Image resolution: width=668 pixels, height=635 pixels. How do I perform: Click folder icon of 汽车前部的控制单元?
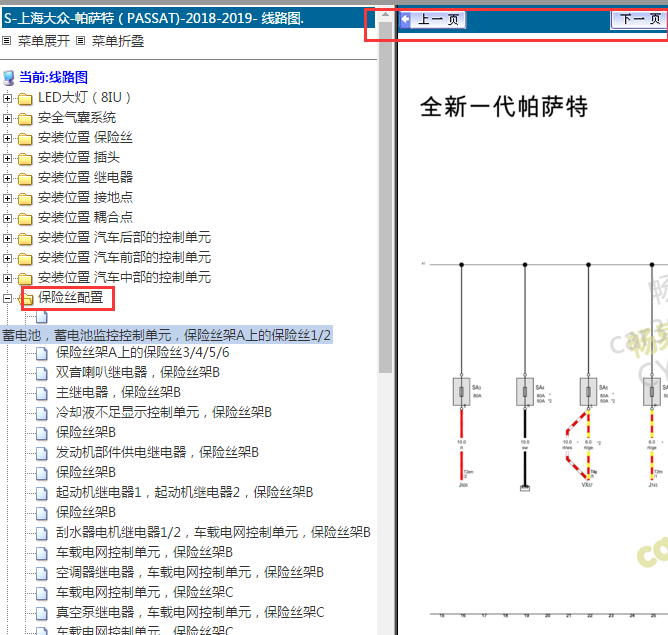(25, 259)
